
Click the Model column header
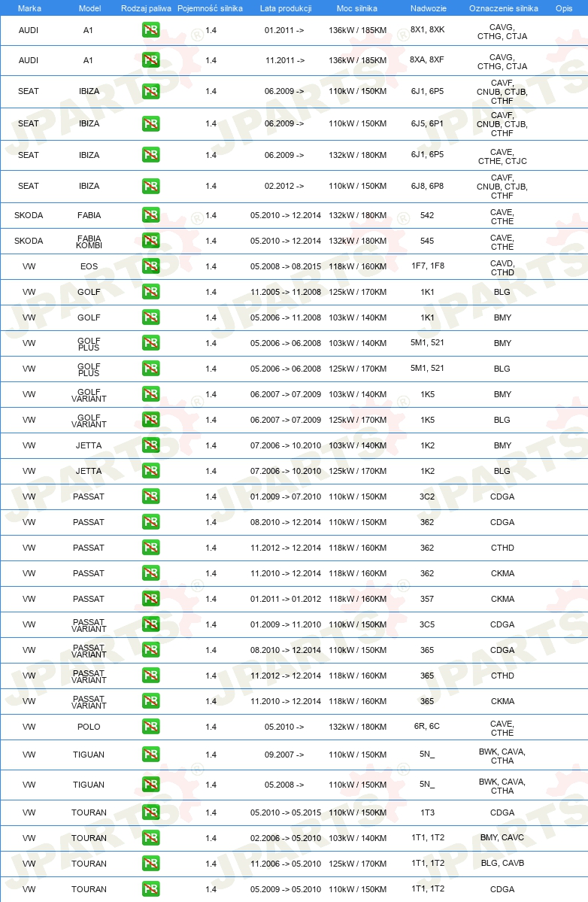tap(89, 8)
